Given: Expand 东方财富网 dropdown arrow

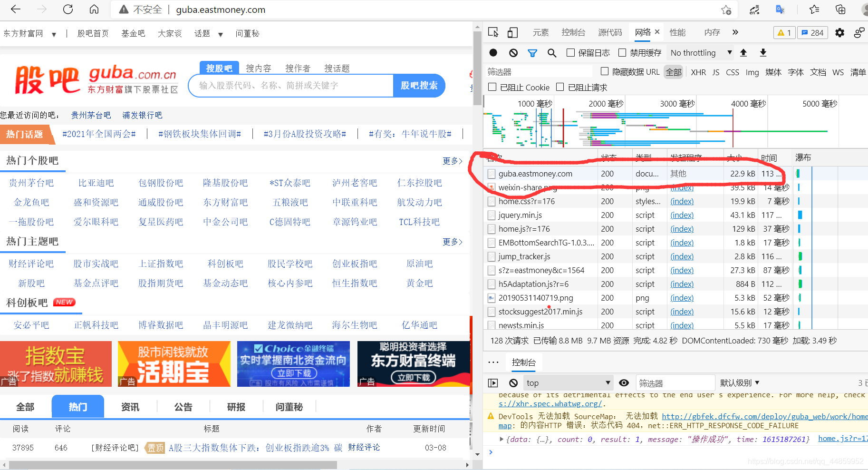Looking at the screenshot, I should click(54, 34).
